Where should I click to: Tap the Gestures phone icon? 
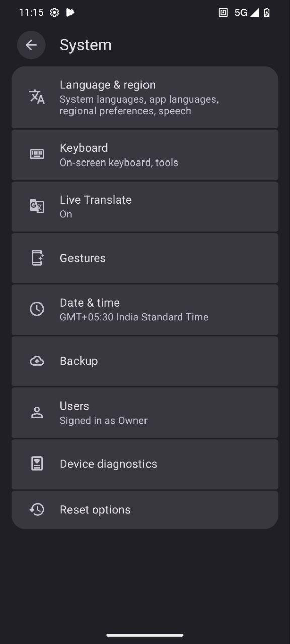coord(37,258)
